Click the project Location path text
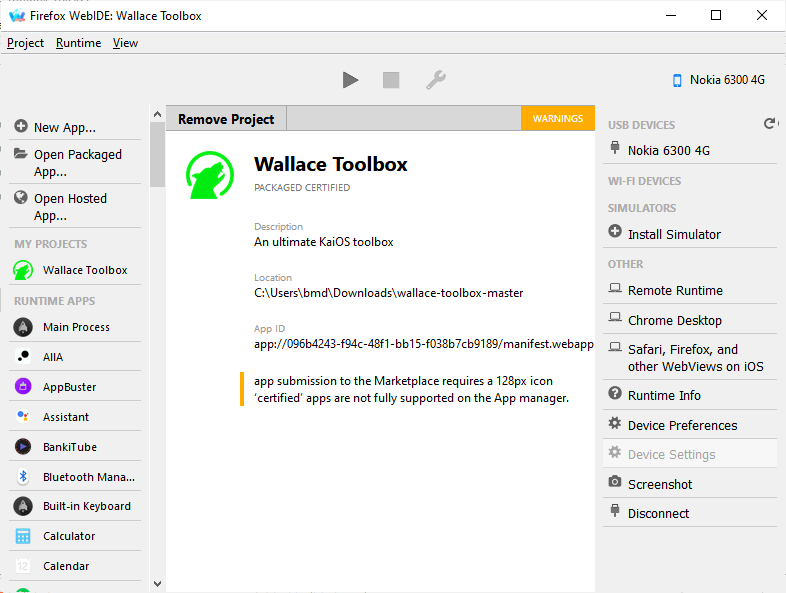 click(388, 293)
